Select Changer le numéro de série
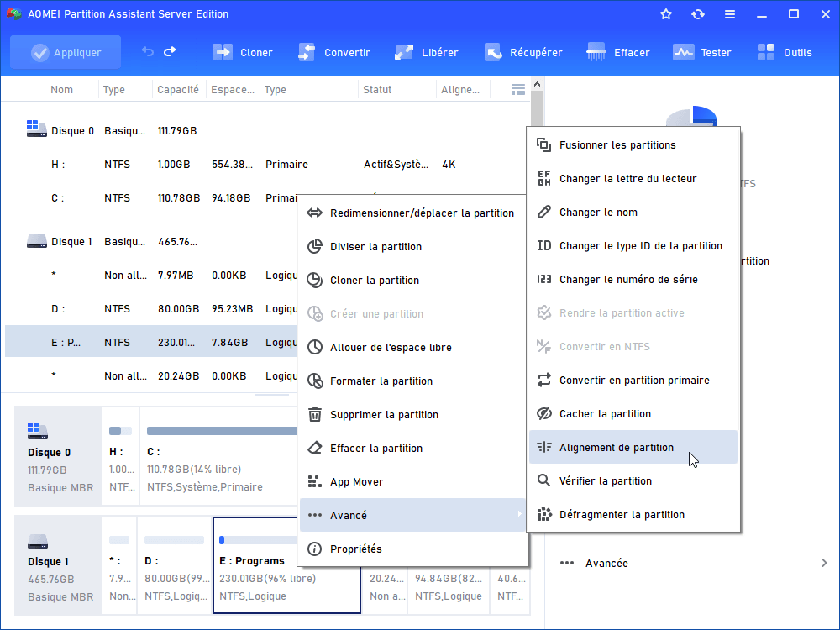 633,279
